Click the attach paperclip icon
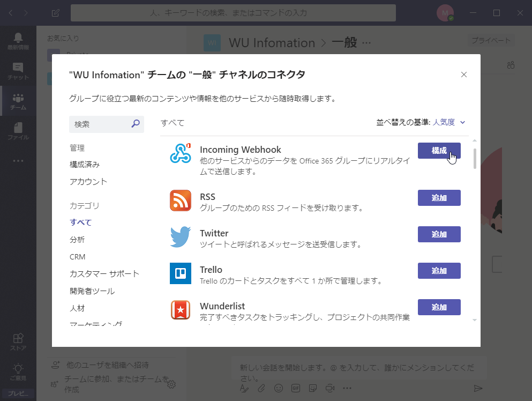532x401 pixels. click(x=261, y=388)
